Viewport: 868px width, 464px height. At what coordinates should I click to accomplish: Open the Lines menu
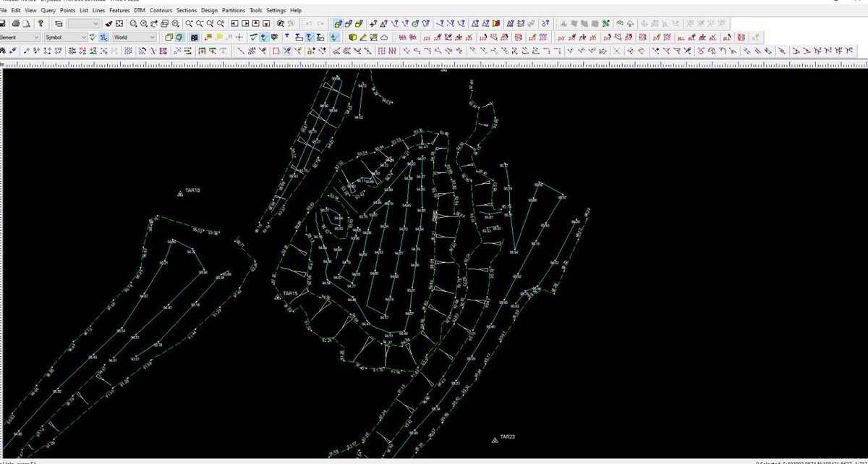coord(98,12)
